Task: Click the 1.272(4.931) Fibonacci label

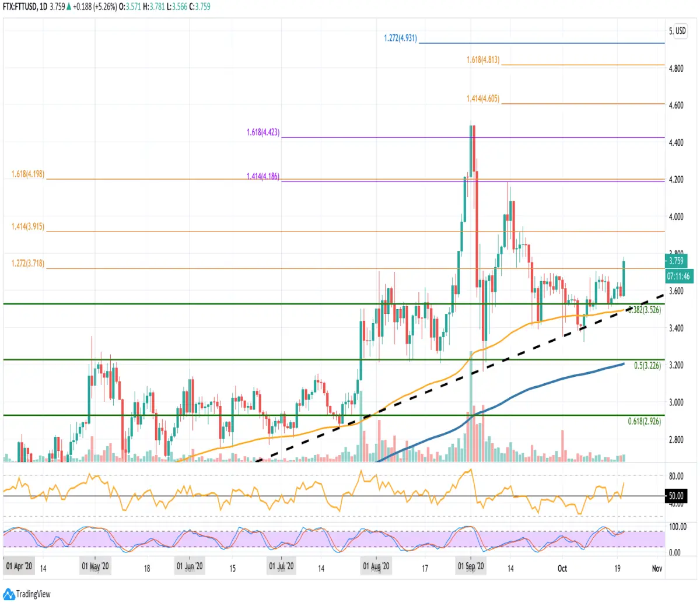Action: (401, 38)
